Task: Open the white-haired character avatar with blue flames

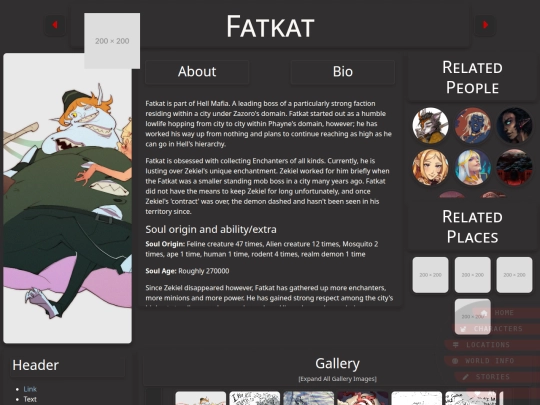Action: [472, 167]
